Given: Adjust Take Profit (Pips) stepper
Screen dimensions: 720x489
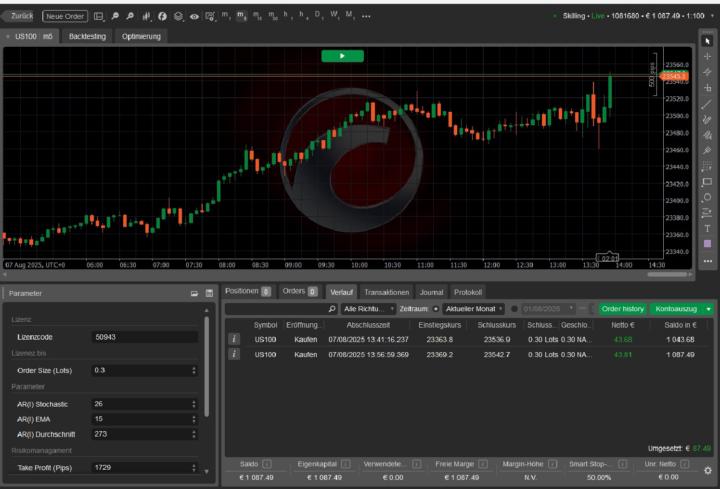Looking at the screenshot, I should click(x=194, y=468).
